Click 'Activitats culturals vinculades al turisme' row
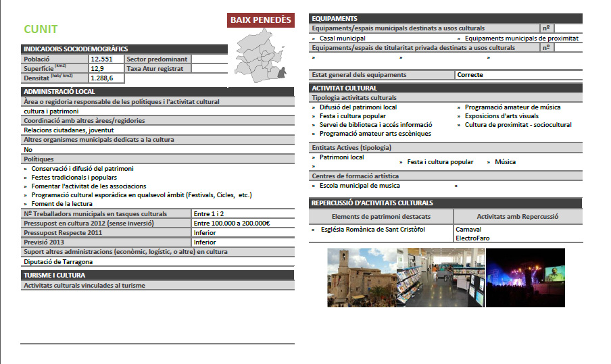 [157, 286]
